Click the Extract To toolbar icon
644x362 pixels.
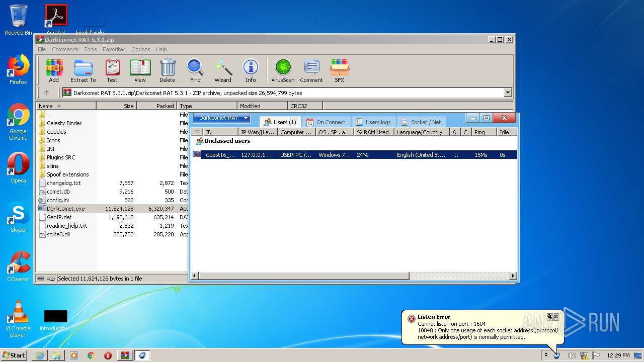[x=83, y=71]
